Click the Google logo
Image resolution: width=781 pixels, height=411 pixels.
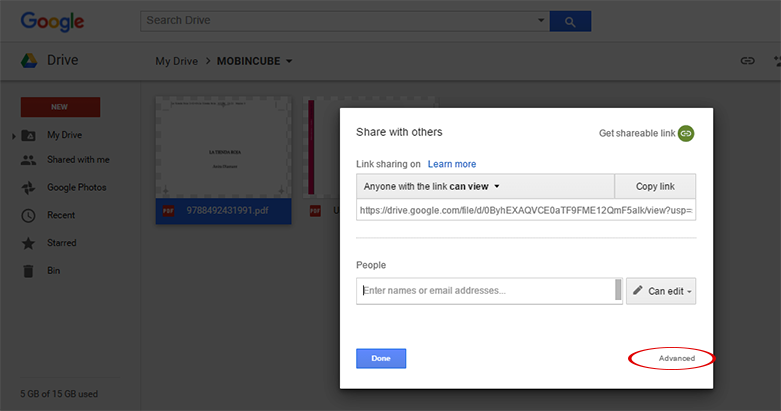[52, 21]
